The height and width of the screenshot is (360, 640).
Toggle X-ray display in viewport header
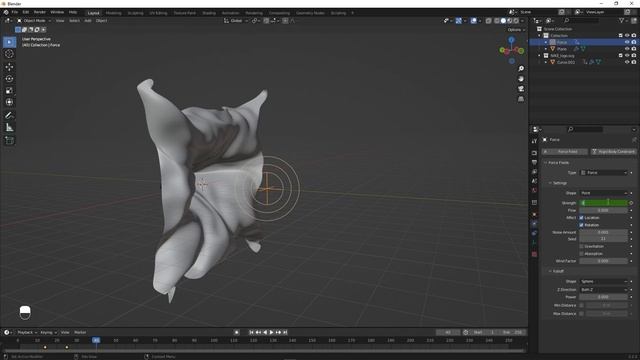tap(489, 21)
